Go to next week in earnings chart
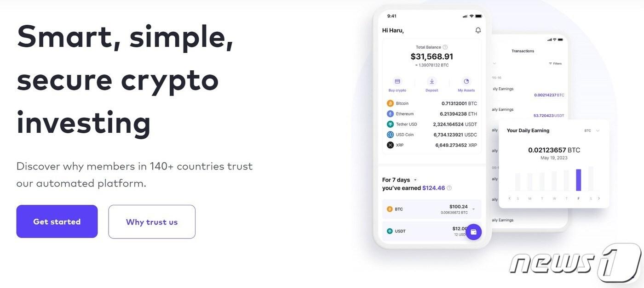This screenshot has height=288, width=644. click(598, 198)
